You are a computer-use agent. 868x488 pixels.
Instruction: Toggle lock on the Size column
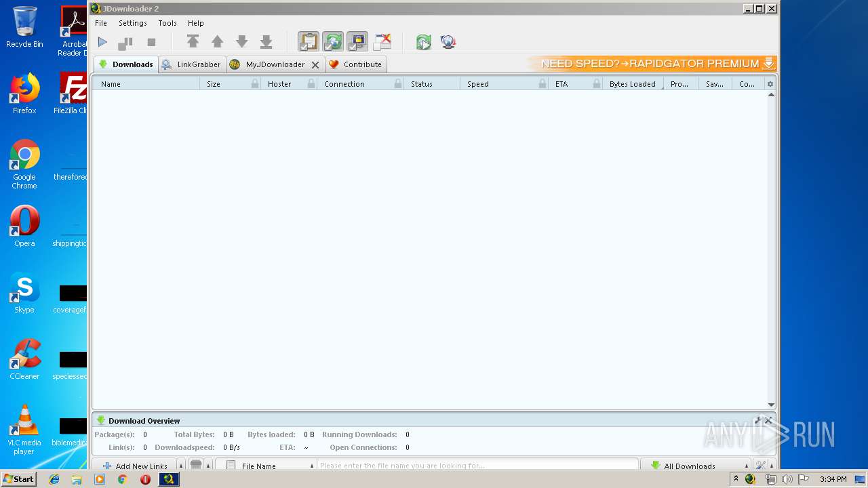click(x=255, y=84)
